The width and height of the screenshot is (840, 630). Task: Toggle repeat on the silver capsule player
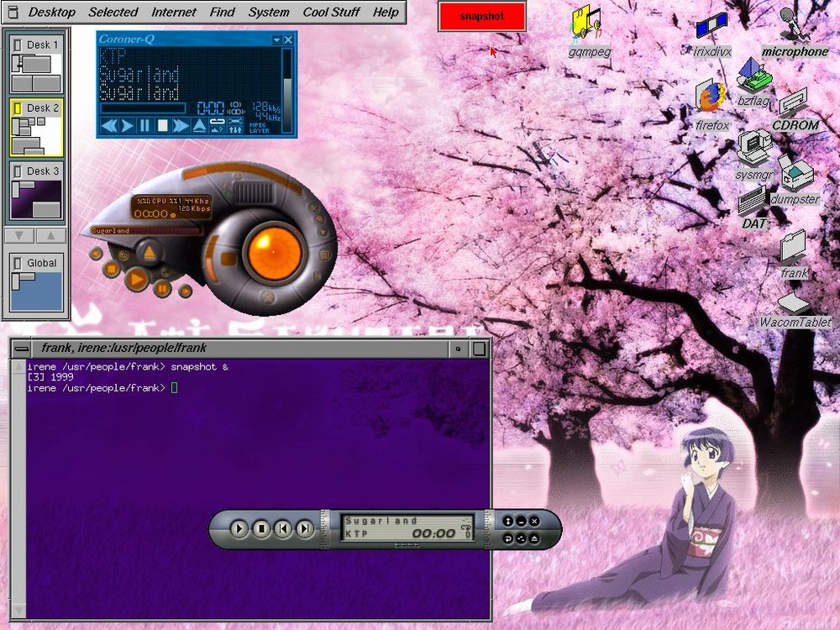[508, 538]
